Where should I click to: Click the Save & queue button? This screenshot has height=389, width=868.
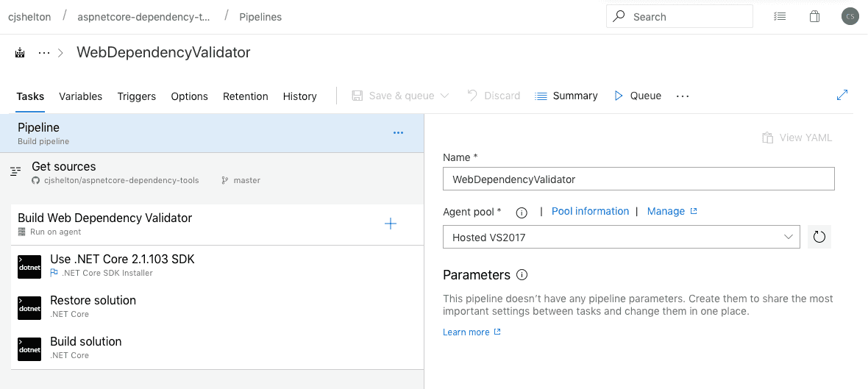[x=401, y=96]
